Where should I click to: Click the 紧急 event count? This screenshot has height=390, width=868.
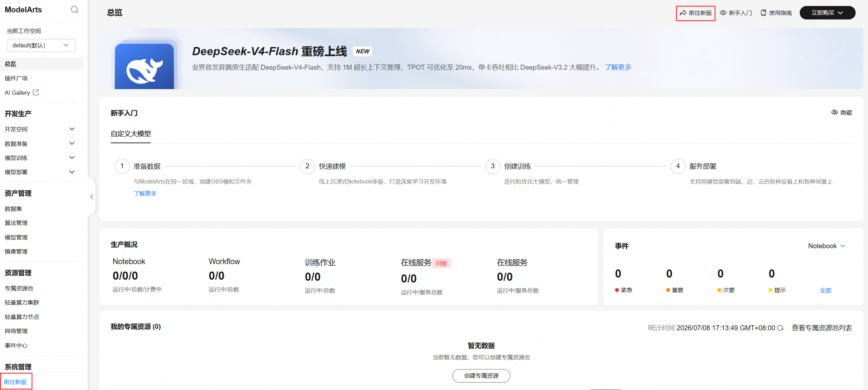(x=618, y=274)
